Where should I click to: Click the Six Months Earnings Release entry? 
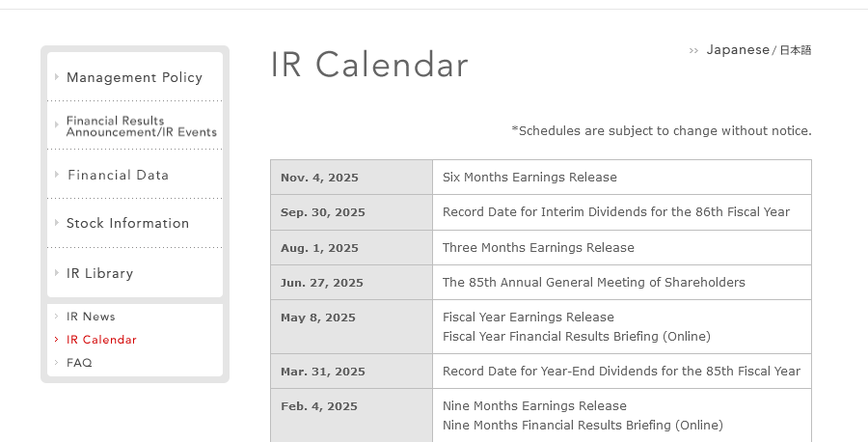click(529, 178)
